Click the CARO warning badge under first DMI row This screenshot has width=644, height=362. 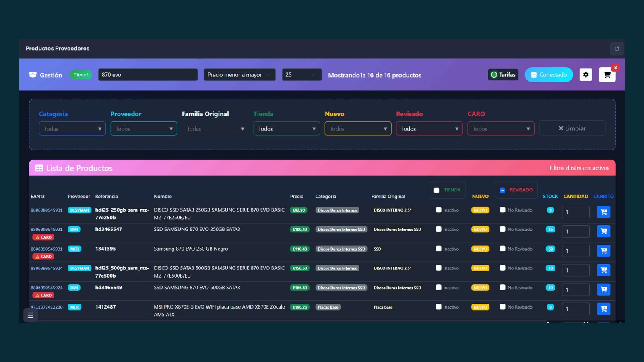point(43,237)
